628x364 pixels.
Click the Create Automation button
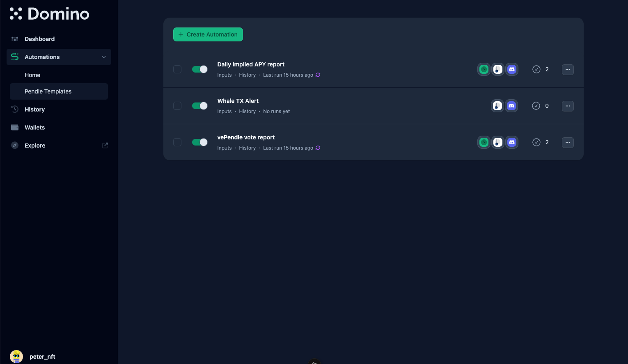click(x=208, y=34)
